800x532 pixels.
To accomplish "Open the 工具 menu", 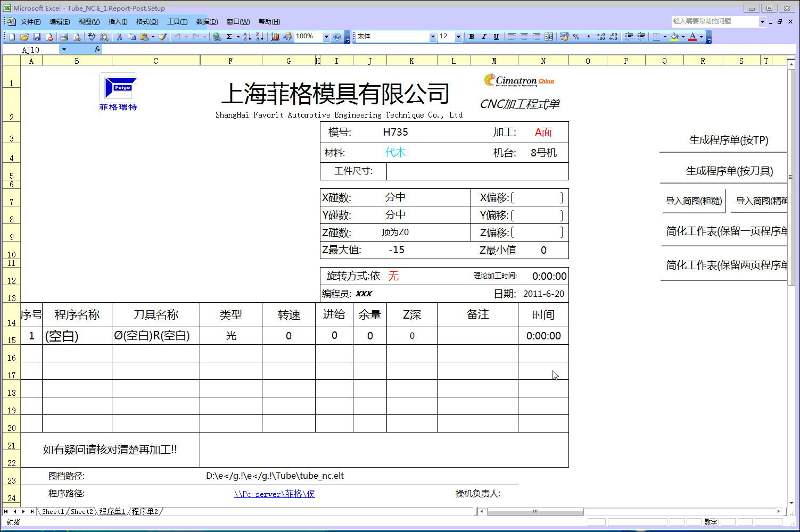I will coord(177,21).
